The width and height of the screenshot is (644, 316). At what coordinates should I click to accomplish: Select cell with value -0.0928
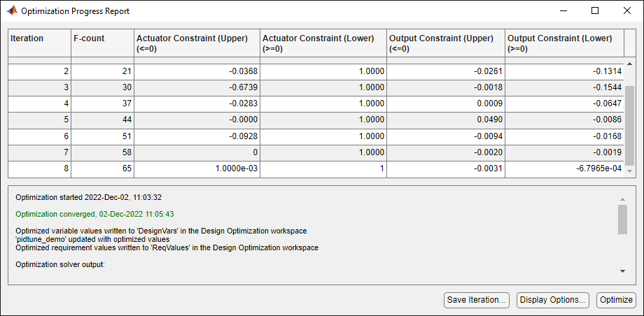click(197, 136)
